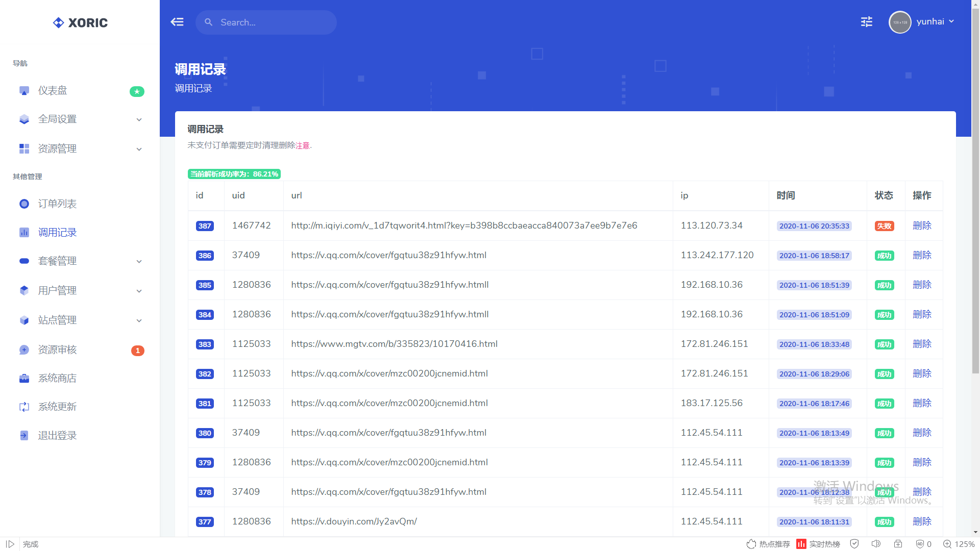980x551 pixels.
Task: Delete record 383 with 删除
Action: pyautogui.click(x=922, y=344)
